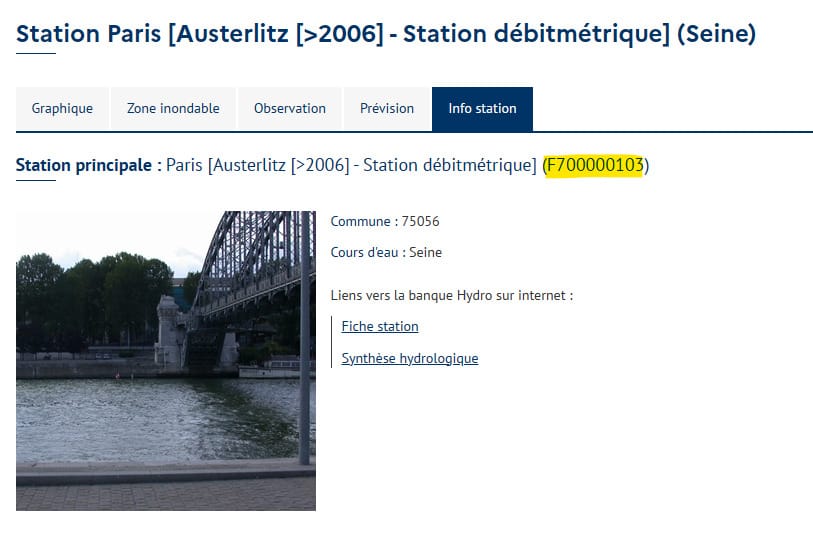Click station name after Station principale label
This screenshot has height=543, width=813.
[351, 165]
